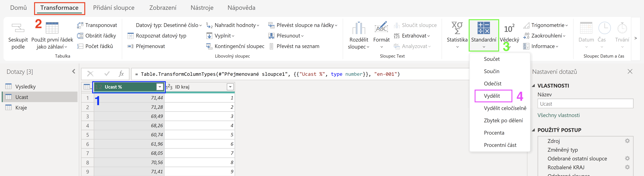
Task: Open the Statistika sigma tool
Action: [457, 28]
